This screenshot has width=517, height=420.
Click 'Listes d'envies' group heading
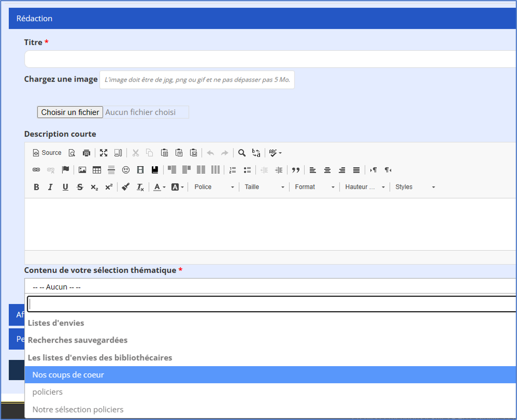point(56,323)
